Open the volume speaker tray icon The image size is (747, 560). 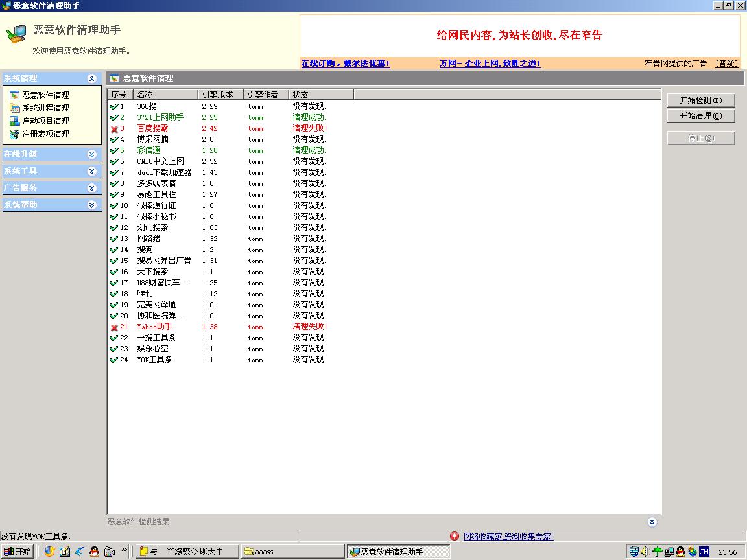tap(645, 552)
